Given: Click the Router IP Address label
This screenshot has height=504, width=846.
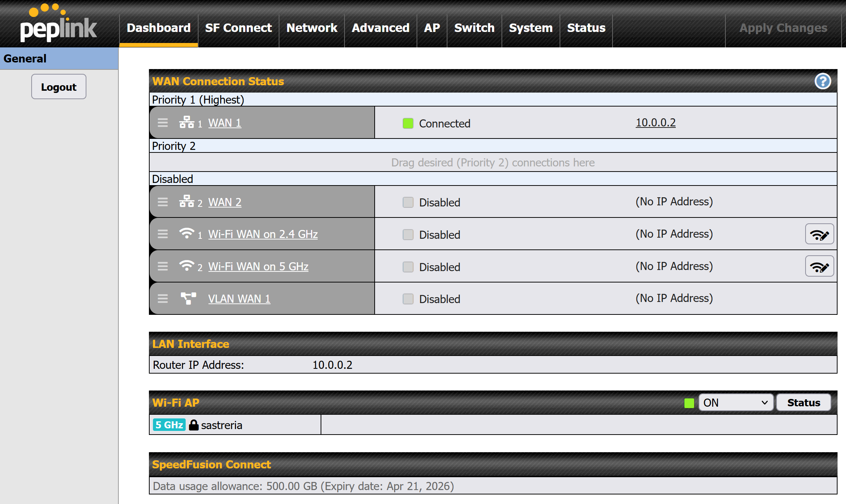Looking at the screenshot, I should [x=199, y=365].
